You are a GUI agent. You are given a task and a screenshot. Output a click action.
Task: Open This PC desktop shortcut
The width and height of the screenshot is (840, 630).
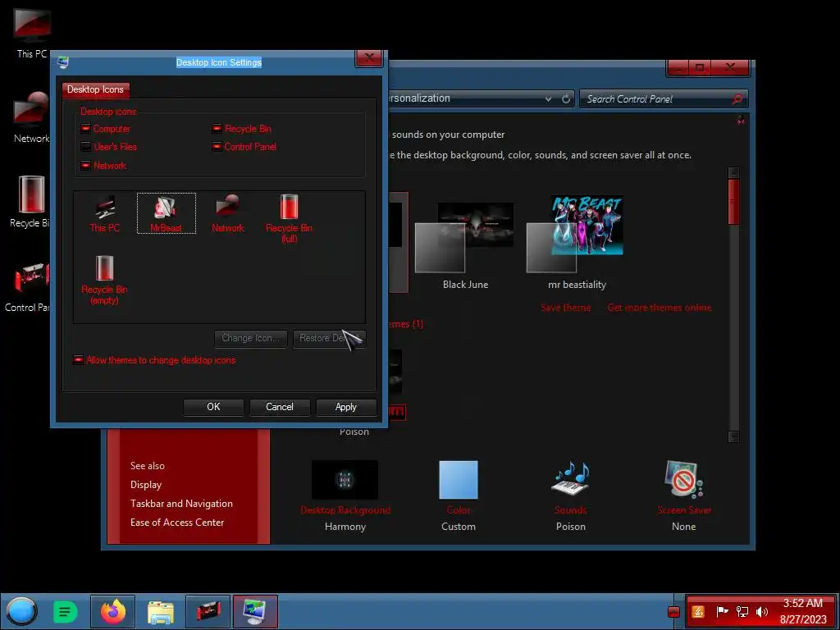pos(31,33)
